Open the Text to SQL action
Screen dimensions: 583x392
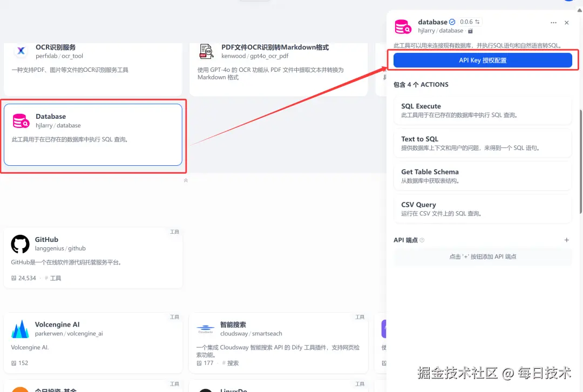[483, 143]
